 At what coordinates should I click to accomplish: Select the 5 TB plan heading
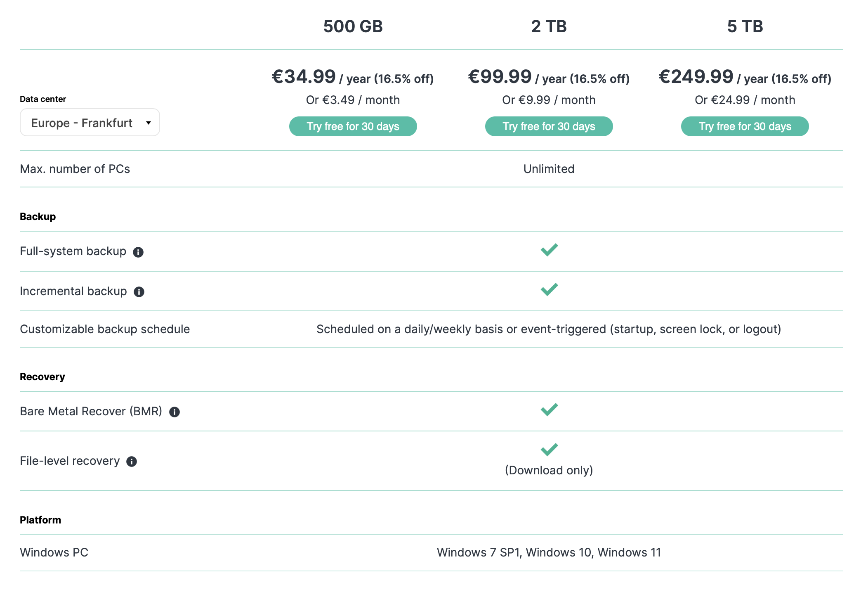(x=745, y=26)
